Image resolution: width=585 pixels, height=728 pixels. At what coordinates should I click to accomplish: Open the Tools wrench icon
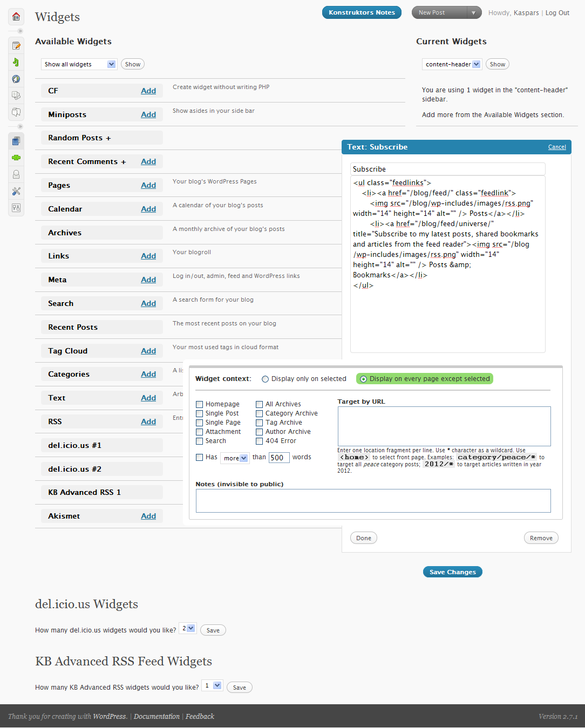click(16, 191)
